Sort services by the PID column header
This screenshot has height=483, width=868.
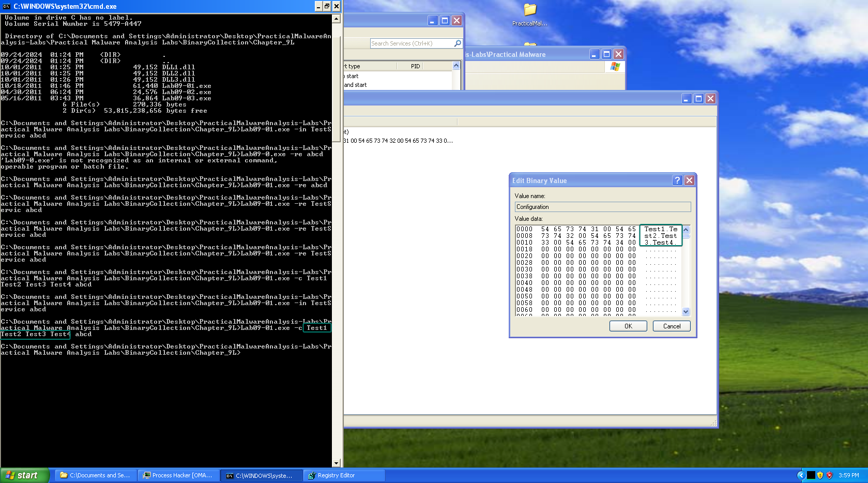(415, 66)
